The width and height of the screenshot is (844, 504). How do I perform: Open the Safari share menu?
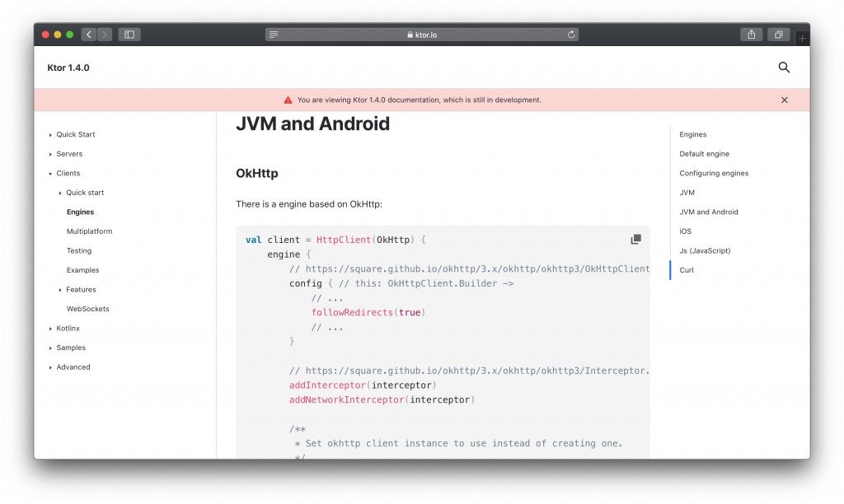[752, 35]
